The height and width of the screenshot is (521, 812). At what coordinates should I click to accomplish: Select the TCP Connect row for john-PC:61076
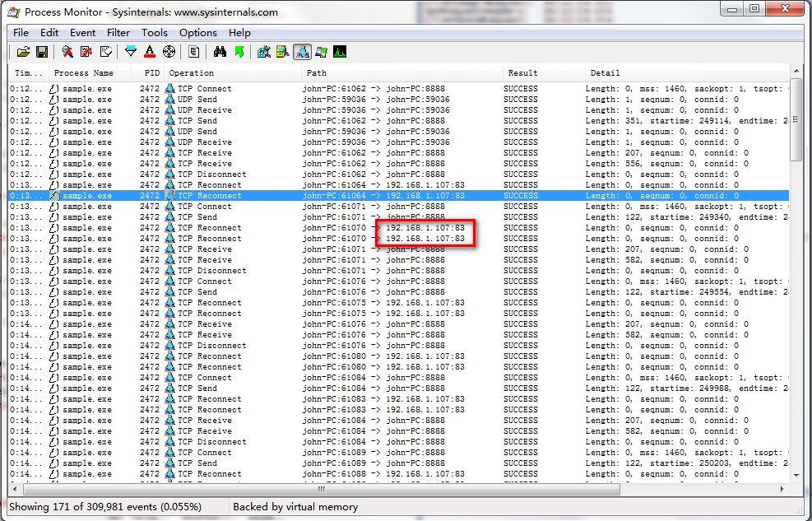399,281
